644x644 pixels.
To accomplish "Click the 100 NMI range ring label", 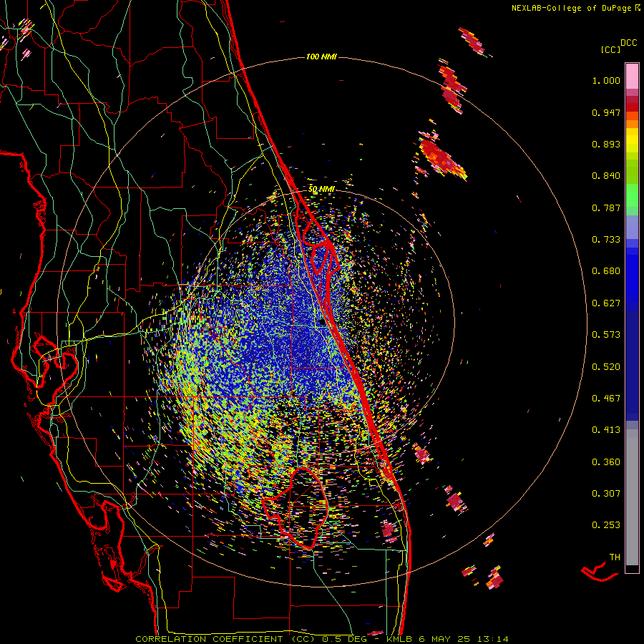I will (321, 57).
